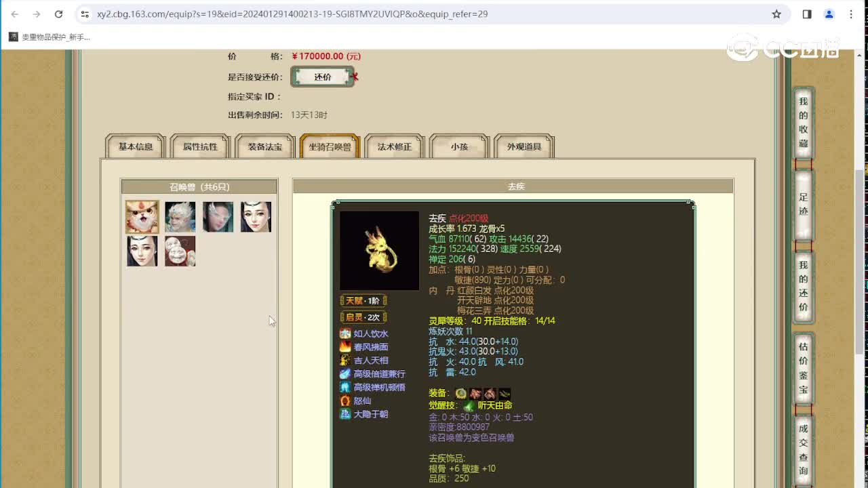
Task: Click the 听天由命 awakening skill text
Action: [495, 405]
